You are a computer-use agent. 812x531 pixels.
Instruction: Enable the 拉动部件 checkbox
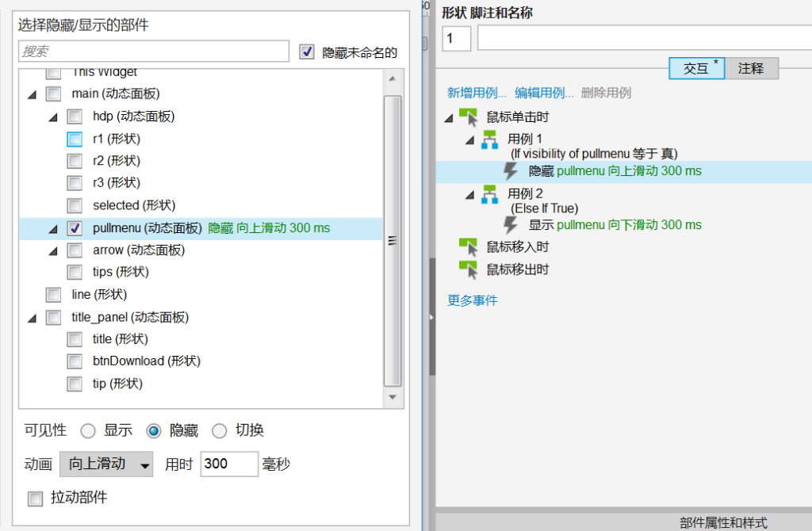[35, 499]
